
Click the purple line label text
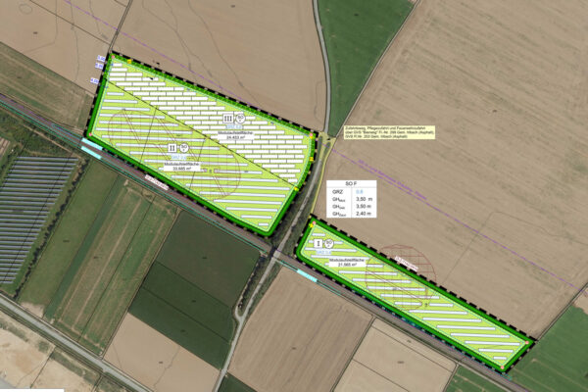tap(390, 180)
